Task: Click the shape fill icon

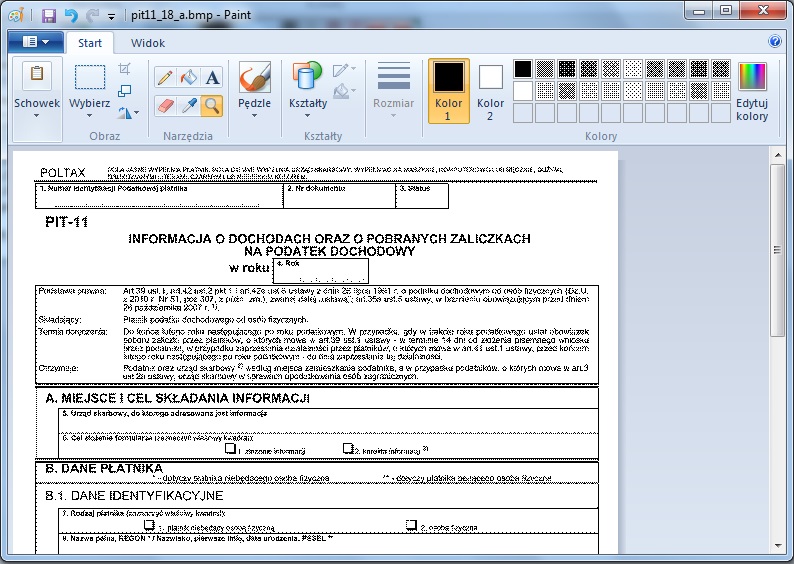Action: pos(342,91)
